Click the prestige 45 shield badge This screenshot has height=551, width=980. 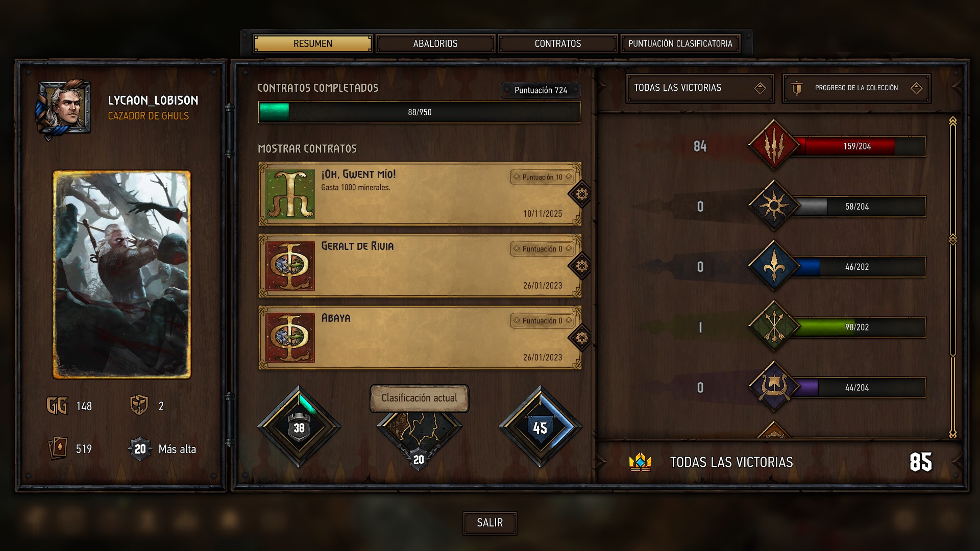coord(540,427)
